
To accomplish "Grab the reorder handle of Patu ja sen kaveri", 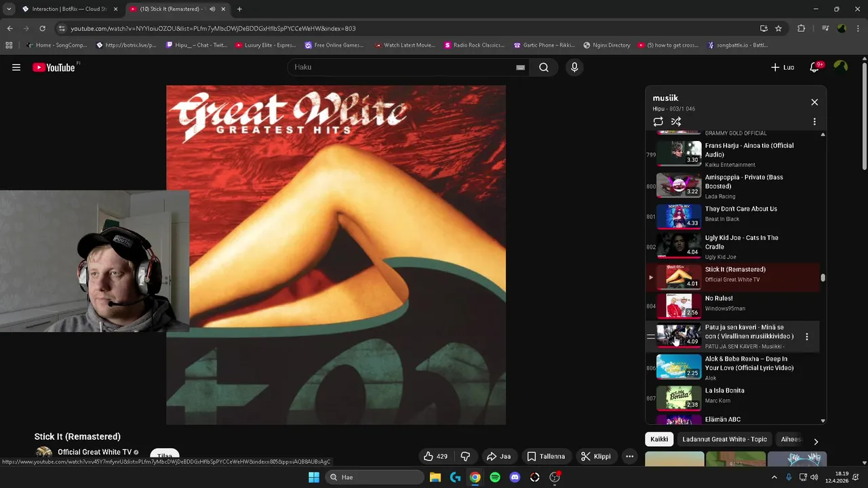I will click(650, 337).
